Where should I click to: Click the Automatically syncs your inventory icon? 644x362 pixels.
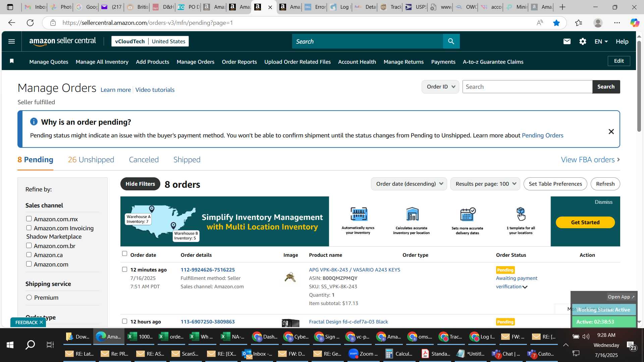coord(359,214)
